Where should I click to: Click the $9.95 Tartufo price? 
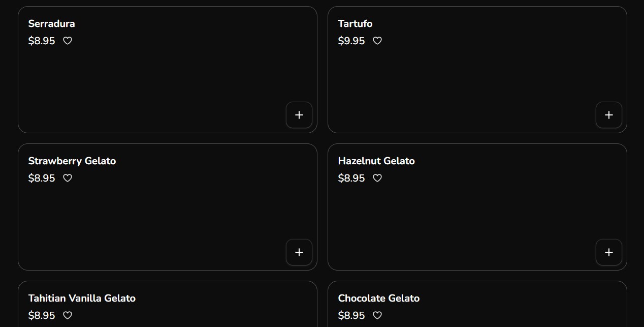pos(351,41)
